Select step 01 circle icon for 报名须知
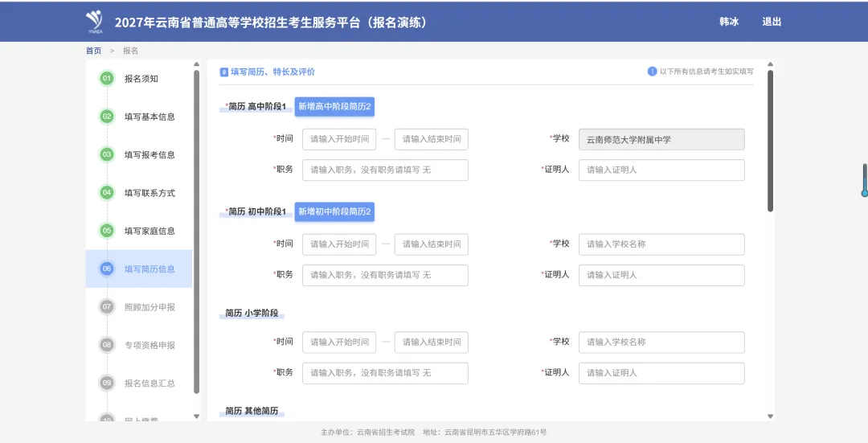The width and height of the screenshot is (868, 443). tap(107, 78)
